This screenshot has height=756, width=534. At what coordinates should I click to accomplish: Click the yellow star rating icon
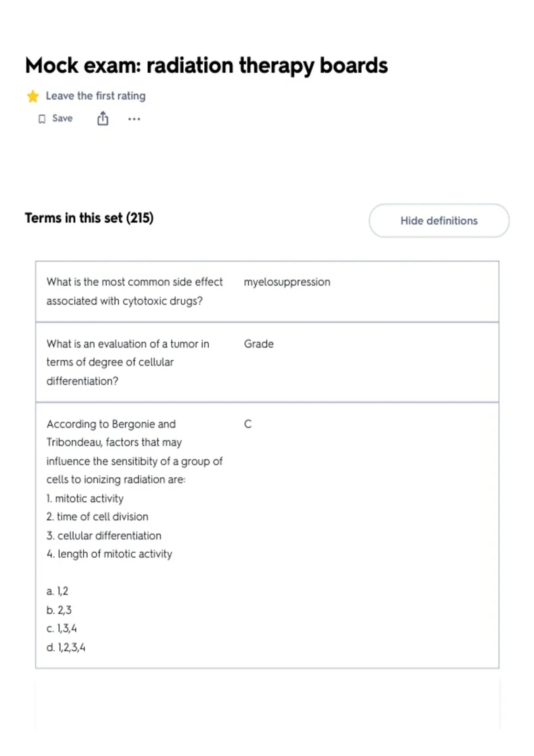[32, 96]
